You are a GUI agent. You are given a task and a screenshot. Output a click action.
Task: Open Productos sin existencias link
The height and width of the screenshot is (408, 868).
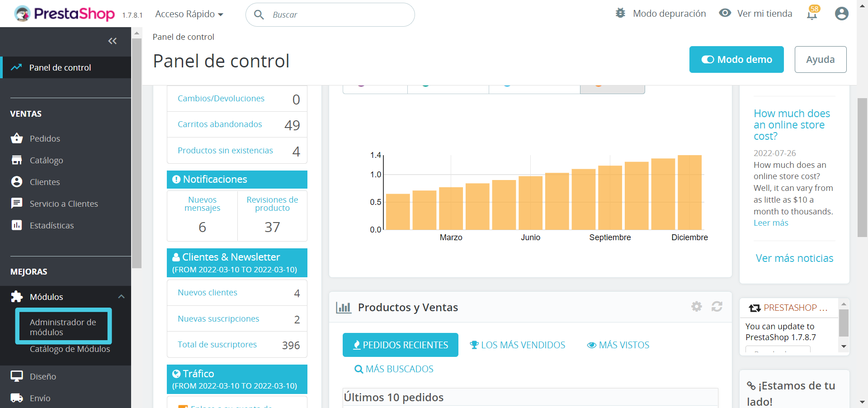click(x=225, y=150)
